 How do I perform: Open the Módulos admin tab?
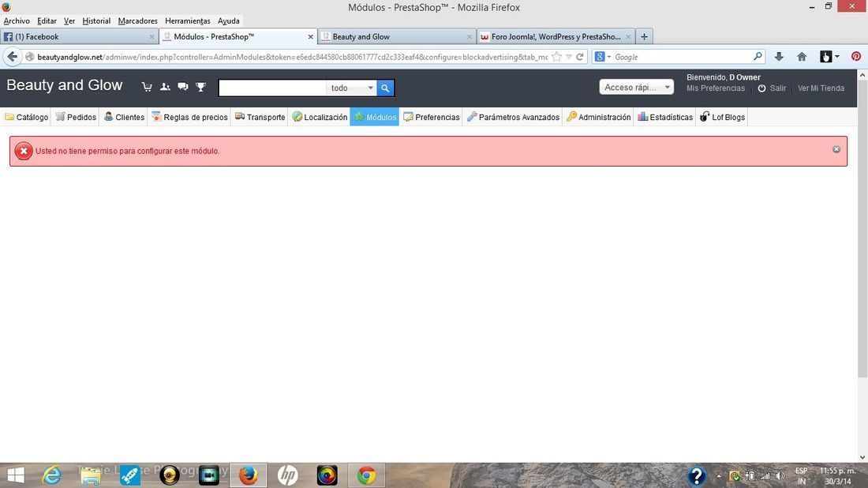pos(375,117)
